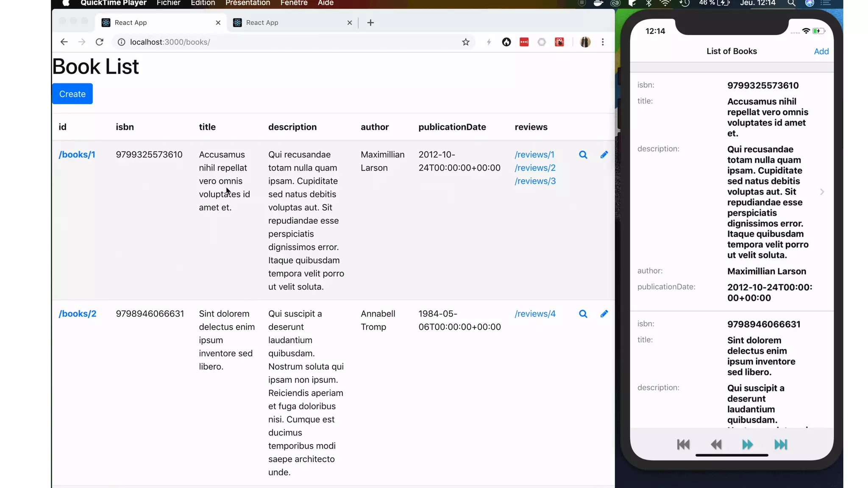Go to next page in phone pagination
Screen dimensions: 868x488
click(x=748, y=444)
